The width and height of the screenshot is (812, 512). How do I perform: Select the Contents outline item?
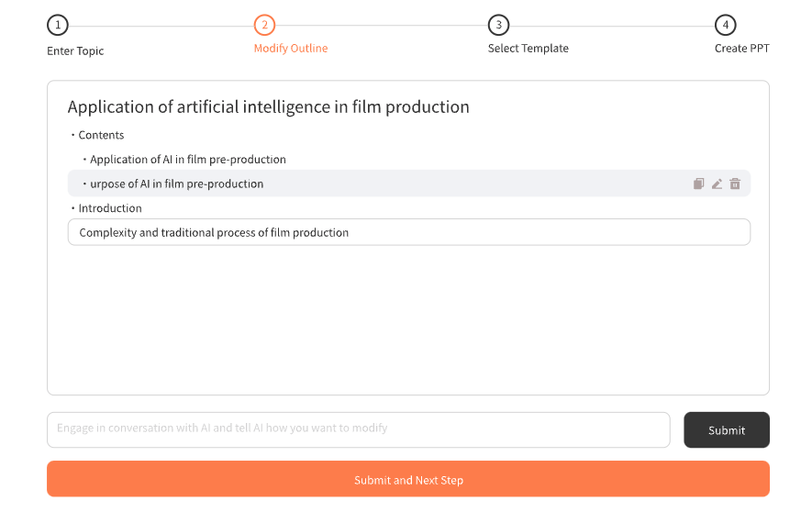coord(101,135)
